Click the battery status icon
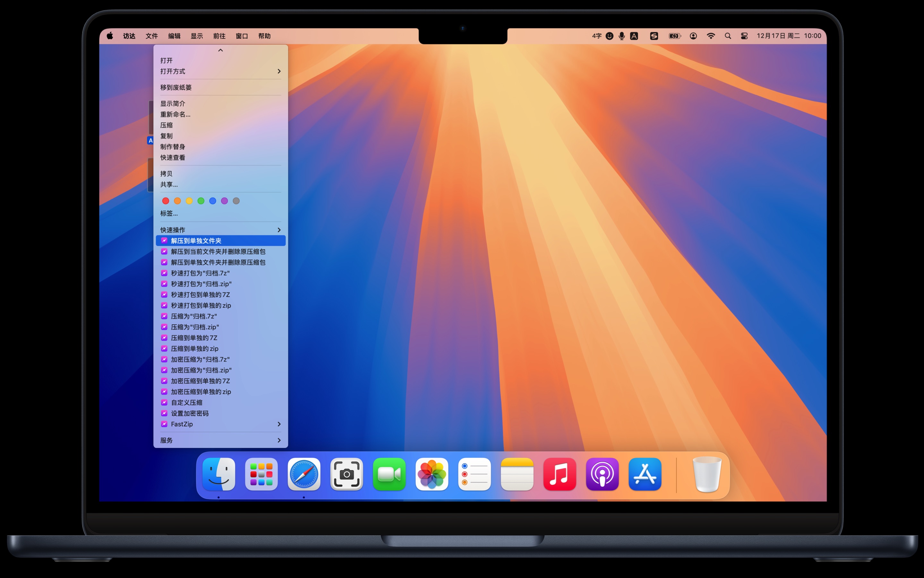Screen dimensions: 924x578 coord(675,36)
